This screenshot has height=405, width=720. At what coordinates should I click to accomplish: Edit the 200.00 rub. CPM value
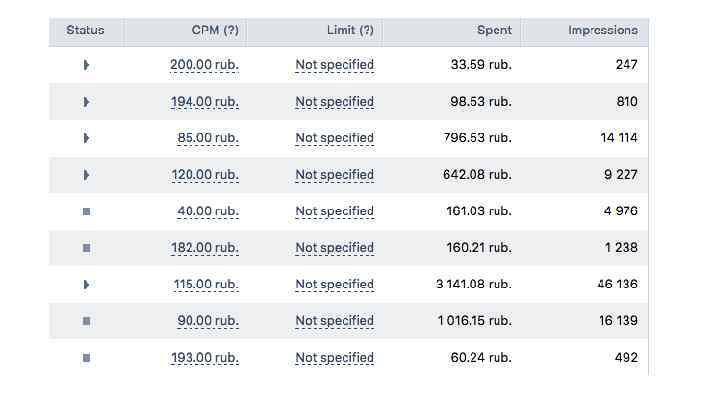(x=204, y=65)
